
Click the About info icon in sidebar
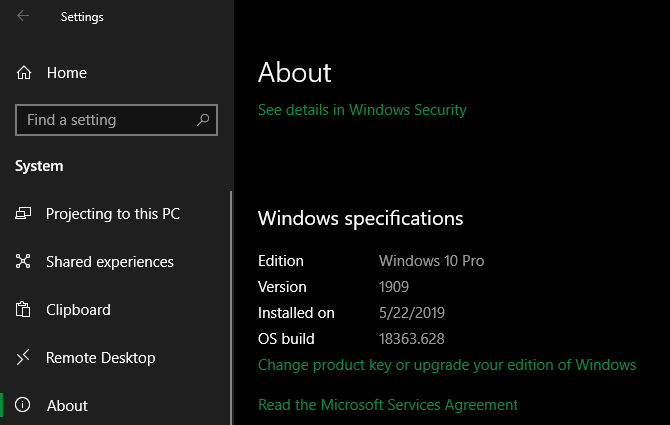click(24, 406)
